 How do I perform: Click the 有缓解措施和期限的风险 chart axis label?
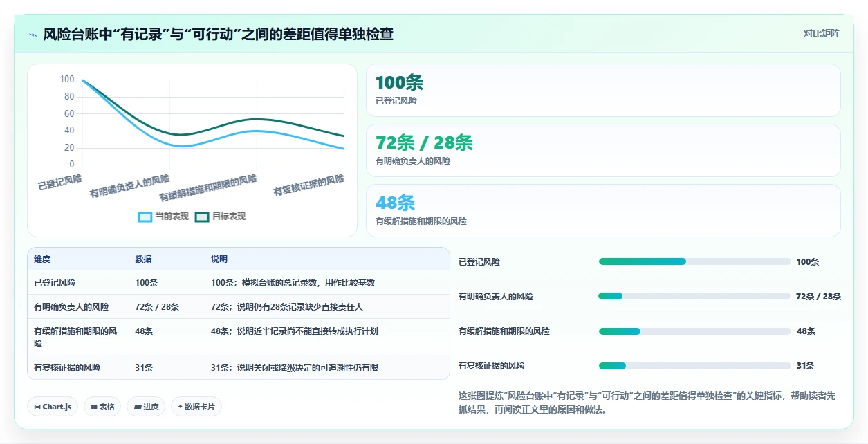coord(208,188)
